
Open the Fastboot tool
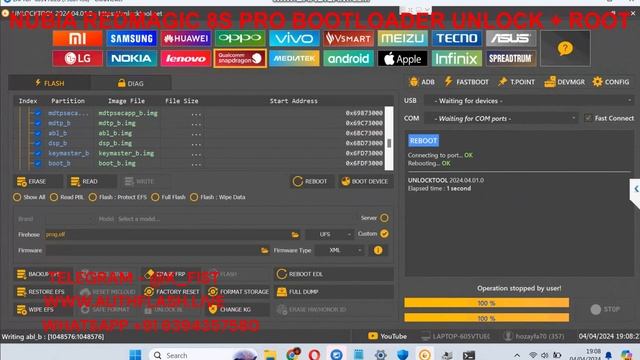coord(467,82)
